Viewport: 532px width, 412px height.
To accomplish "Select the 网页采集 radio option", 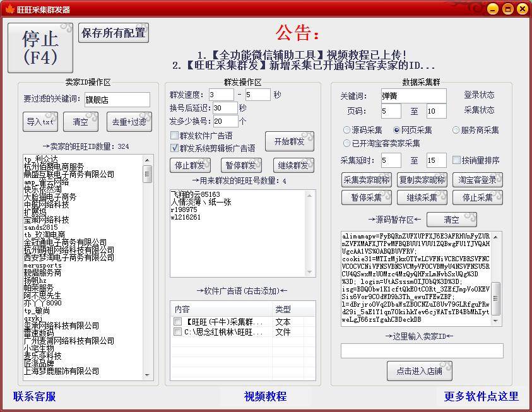I will click(396, 130).
